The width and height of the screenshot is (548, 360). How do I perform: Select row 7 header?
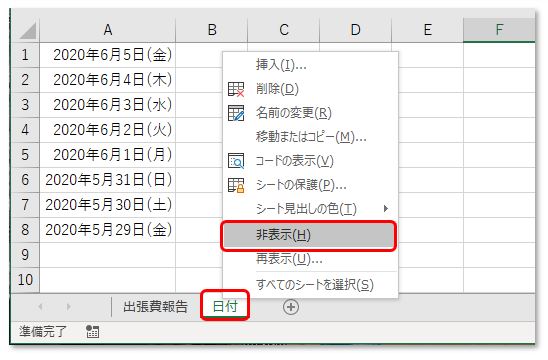point(25,205)
